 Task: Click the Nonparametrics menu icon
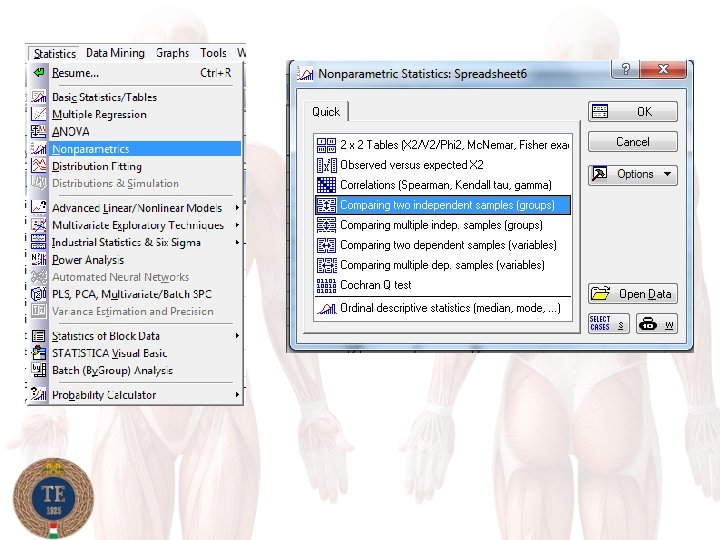click(x=39, y=149)
